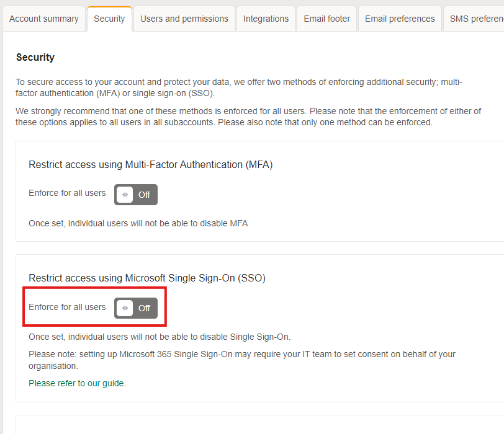
Task: Go to the Integrations tab
Action: pos(266,19)
